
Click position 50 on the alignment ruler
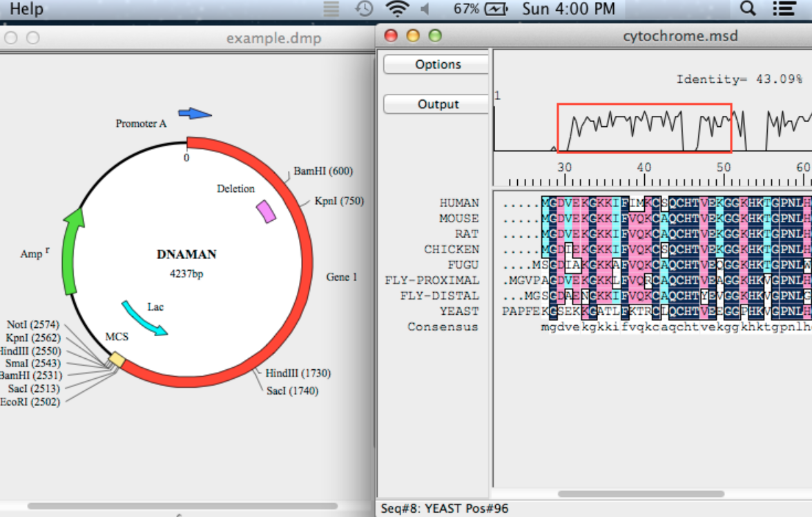pos(724,168)
